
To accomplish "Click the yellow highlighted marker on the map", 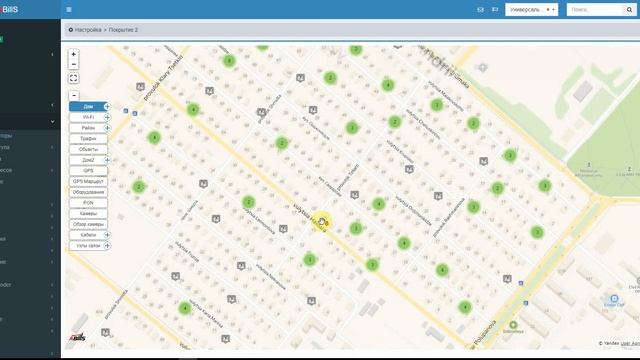I will pyautogui.click(x=322, y=222).
